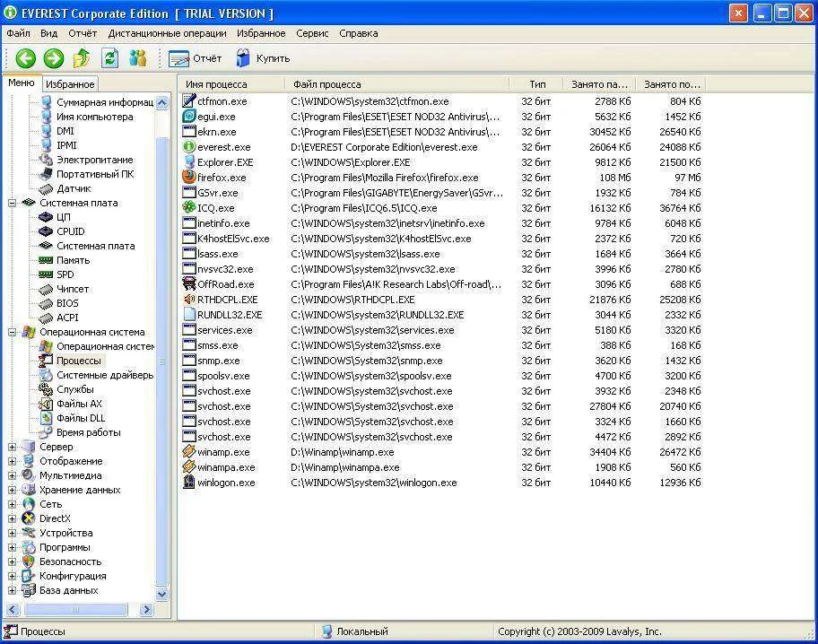Select the lsass.exe process row
Screen dimensions: 818x644
pyautogui.click(x=442, y=254)
